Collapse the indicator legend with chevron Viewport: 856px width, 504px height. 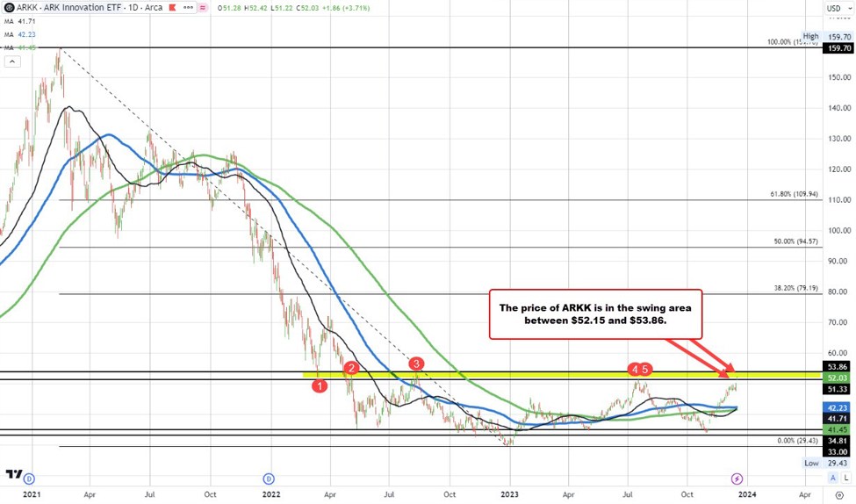click(12, 61)
